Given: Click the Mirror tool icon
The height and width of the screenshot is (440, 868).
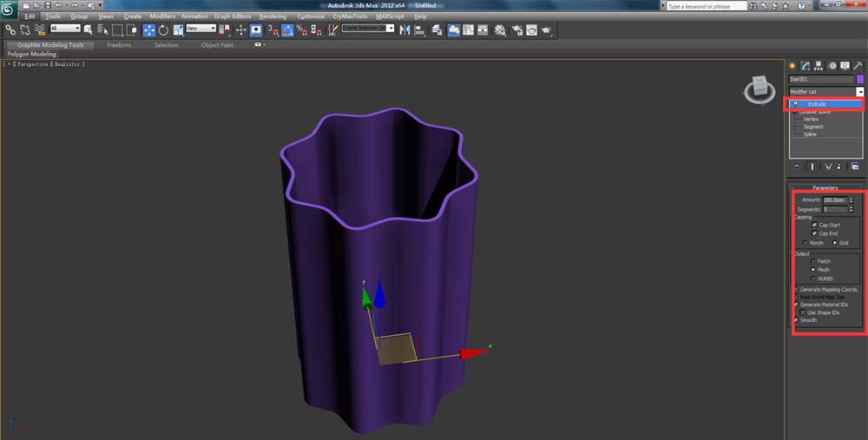Looking at the screenshot, I should [x=404, y=30].
